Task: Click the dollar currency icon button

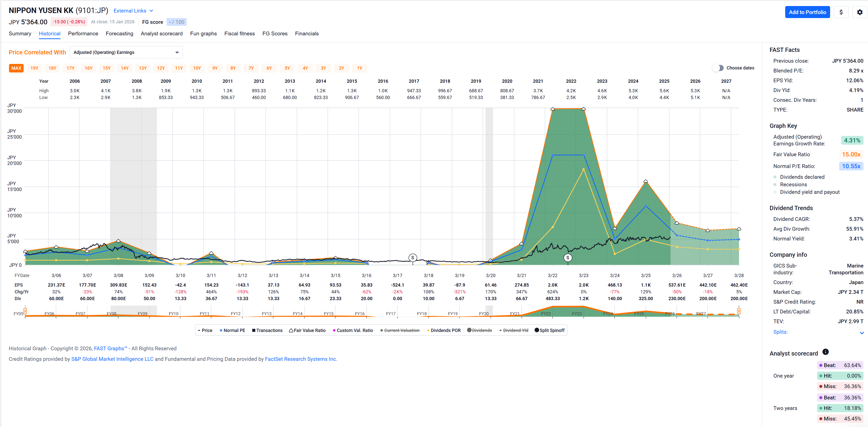Action: click(841, 12)
